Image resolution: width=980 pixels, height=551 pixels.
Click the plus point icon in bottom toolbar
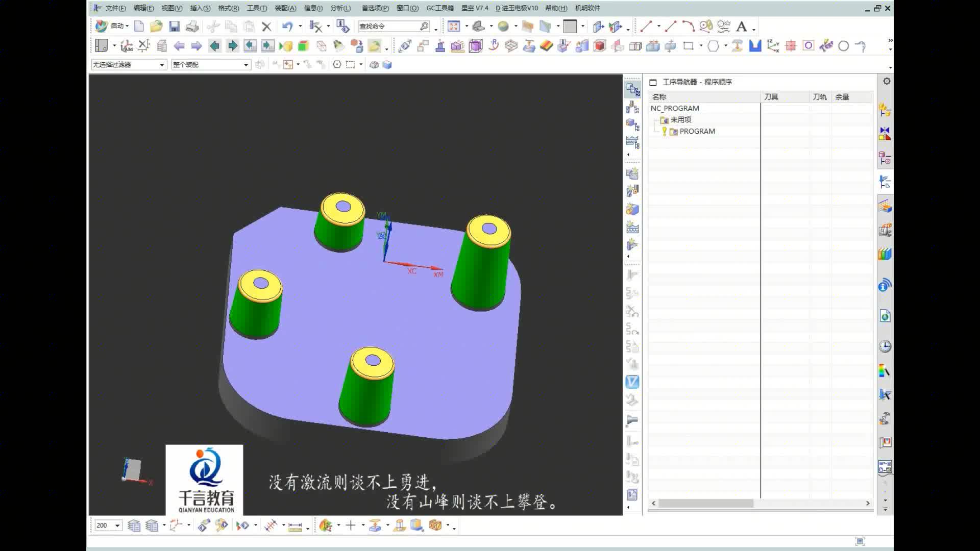tap(351, 525)
